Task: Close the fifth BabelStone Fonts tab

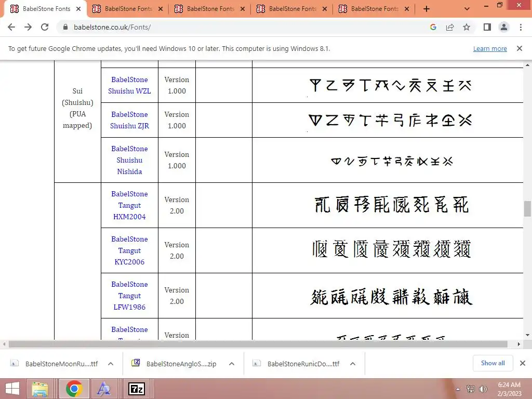Action: (x=407, y=9)
